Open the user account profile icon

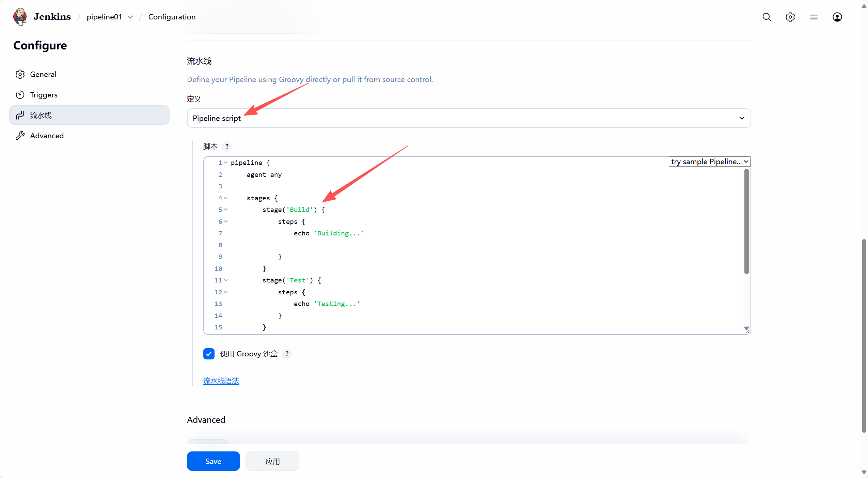(x=837, y=17)
